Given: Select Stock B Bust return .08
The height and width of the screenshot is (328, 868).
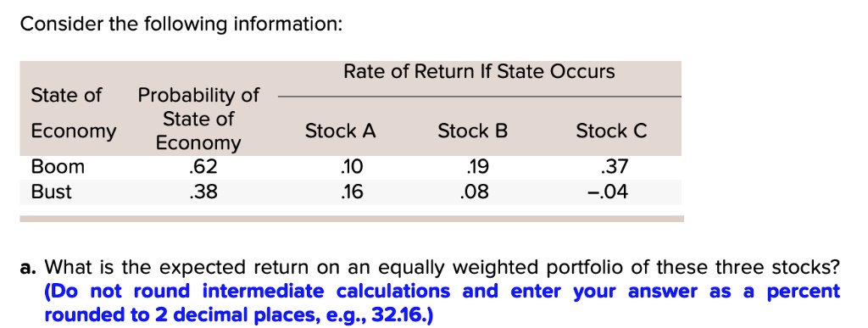Looking at the screenshot, I should pos(474,192).
